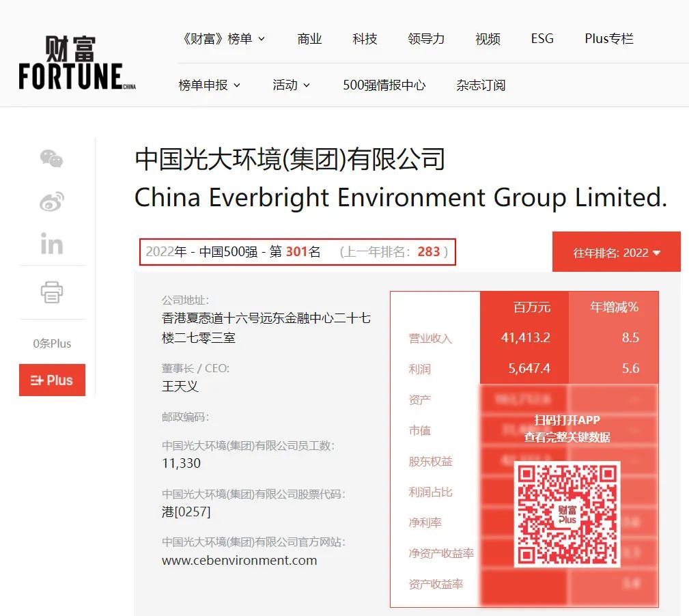Select ESG in the top navigation
The image size is (689, 616).
[542, 39]
